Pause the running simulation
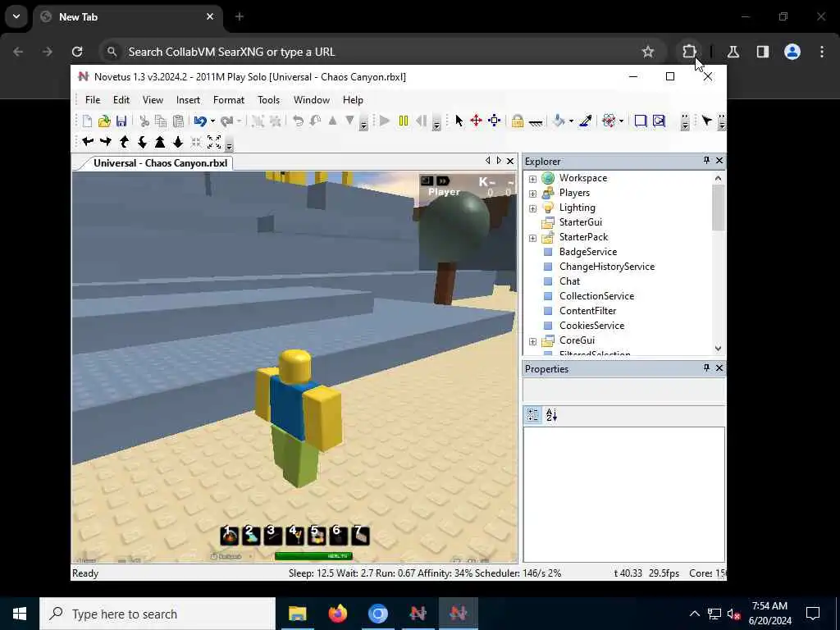 pos(404,121)
